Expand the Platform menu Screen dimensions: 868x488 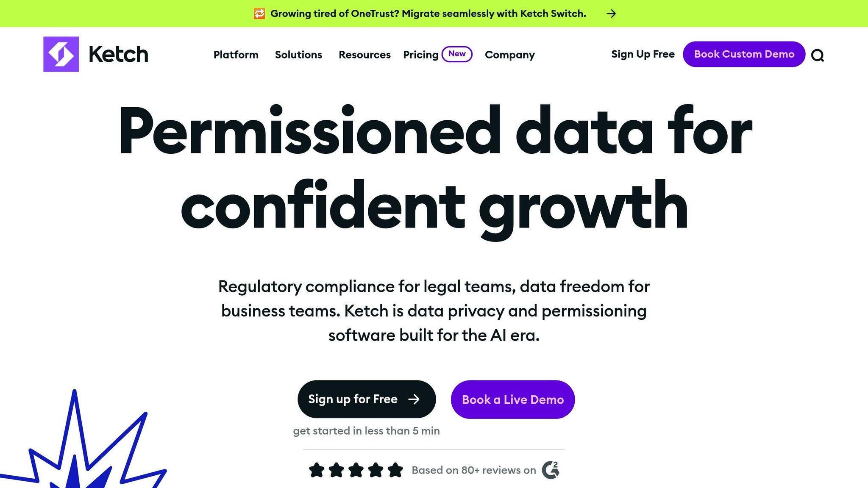tap(236, 55)
